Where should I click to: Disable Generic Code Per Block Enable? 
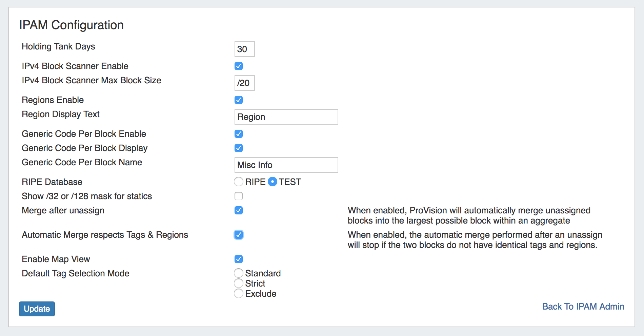pyautogui.click(x=239, y=134)
